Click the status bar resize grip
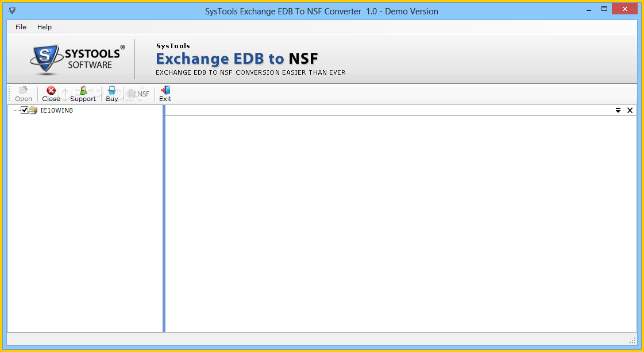Screen dimensions: 644x352 [x=633, y=341]
